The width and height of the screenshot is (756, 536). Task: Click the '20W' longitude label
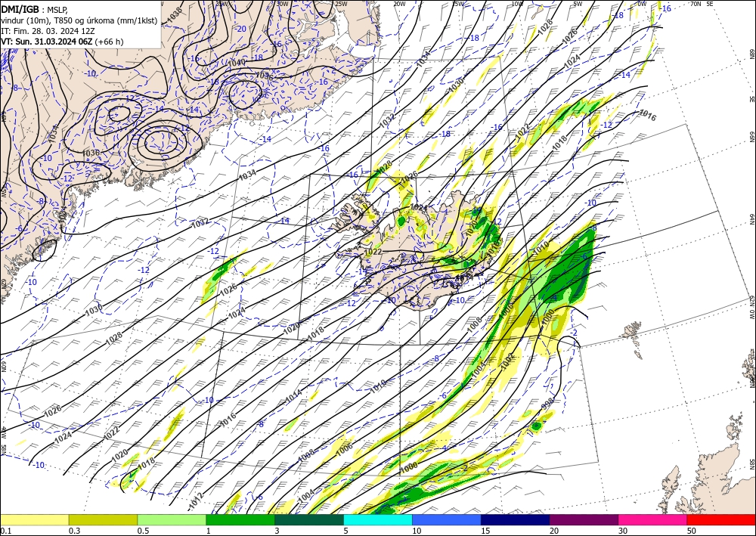(399, 4)
